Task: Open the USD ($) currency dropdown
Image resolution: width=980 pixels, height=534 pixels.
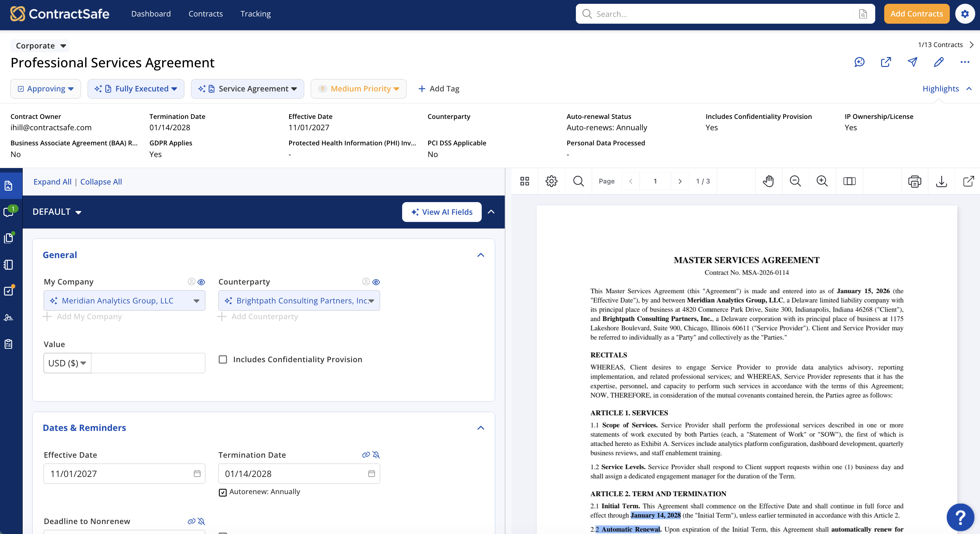Action: pyautogui.click(x=67, y=363)
